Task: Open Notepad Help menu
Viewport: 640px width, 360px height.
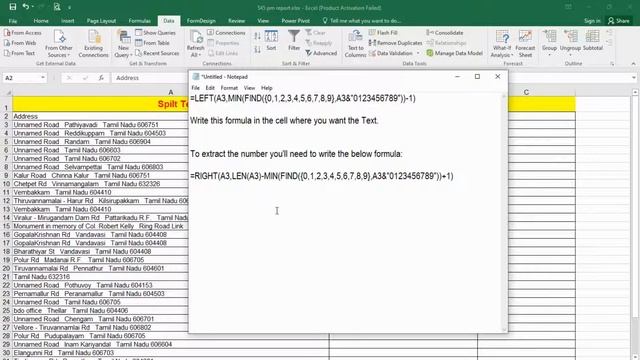Action: click(x=267, y=88)
